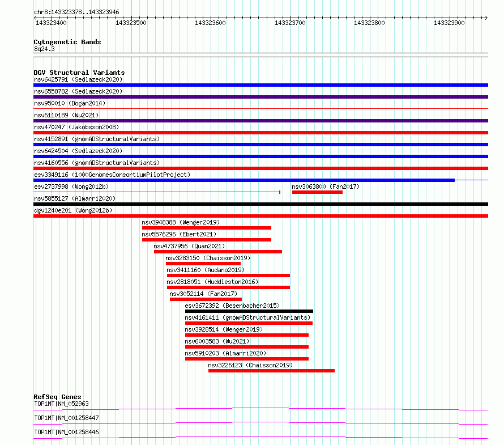Click ruler position 143323900
504x445 pixels.
[449, 23]
